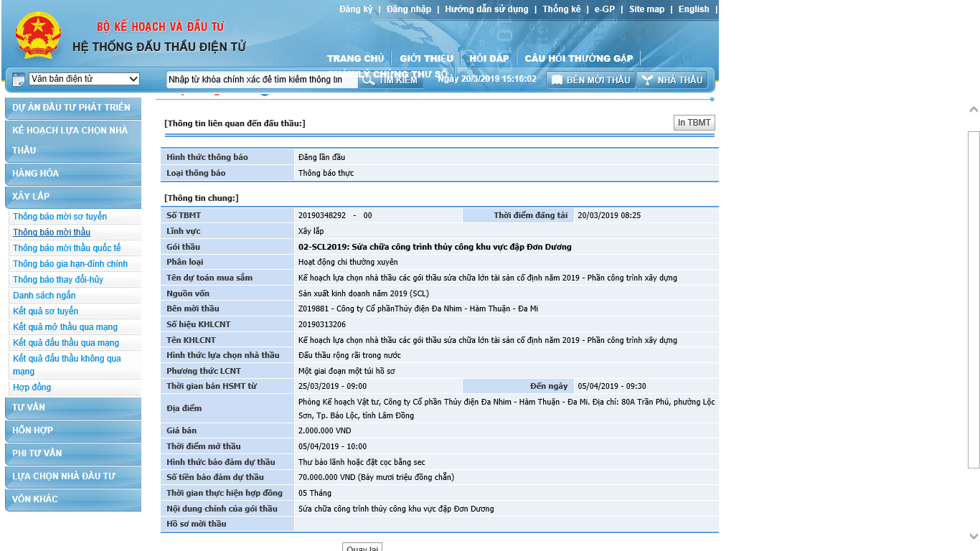This screenshot has width=980, height=551.
Task: Click the value Thông báo thực
Action: [326, 173]
